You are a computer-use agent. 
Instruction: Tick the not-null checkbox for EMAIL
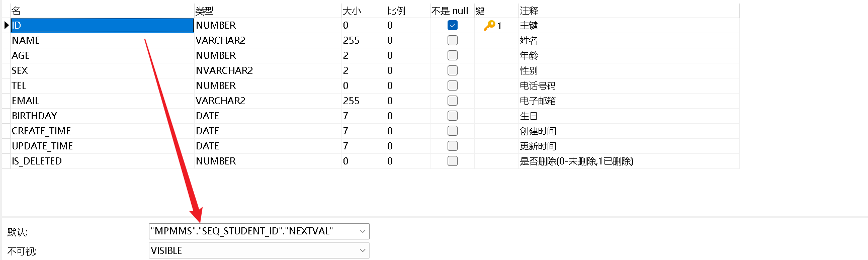click(x=453, y=101)
